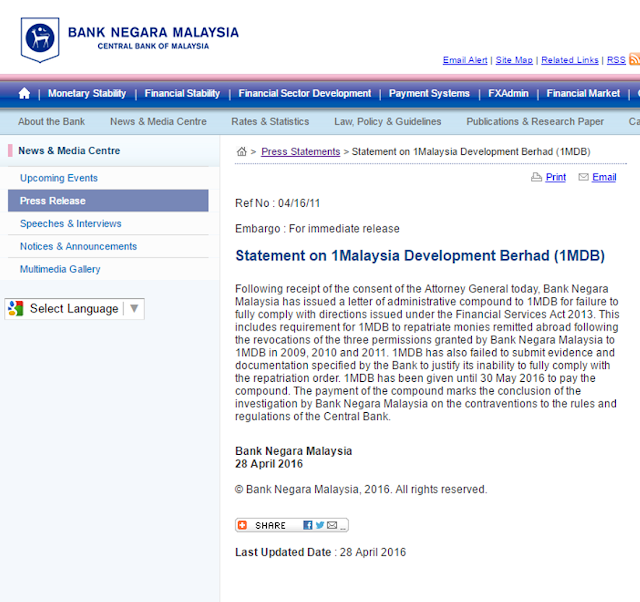
Task: Open Publications & Research Paper tab
Action: [535, 122]
